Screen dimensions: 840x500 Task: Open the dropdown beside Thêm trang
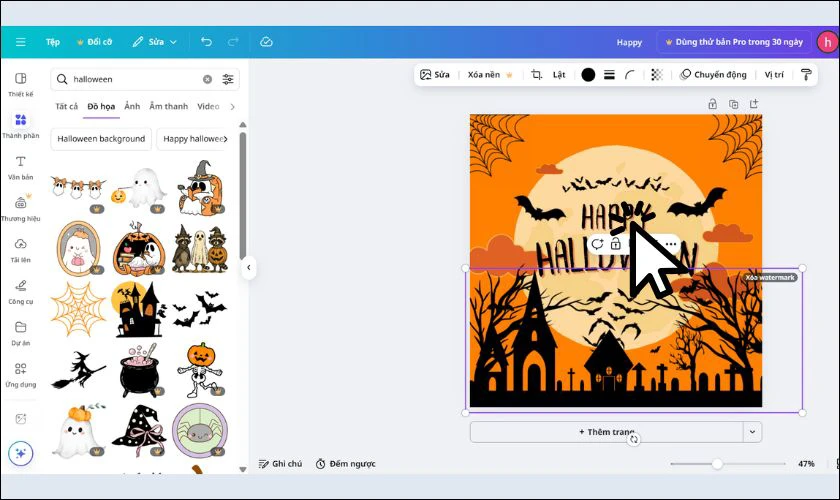753,432
